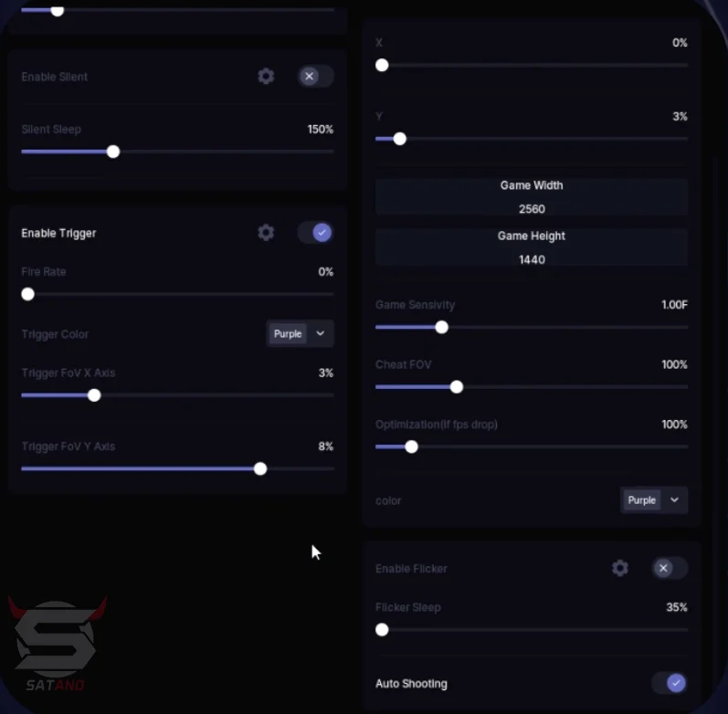This screenshot has height=714, width=728.
Task: Toggle Enable Silent switch on
Action: [x=315, y=76]
